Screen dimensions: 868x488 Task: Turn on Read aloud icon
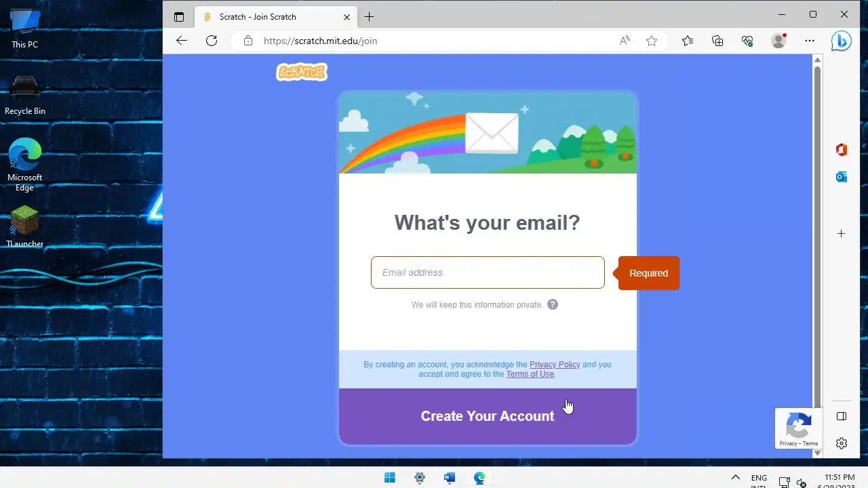[625, 41]
